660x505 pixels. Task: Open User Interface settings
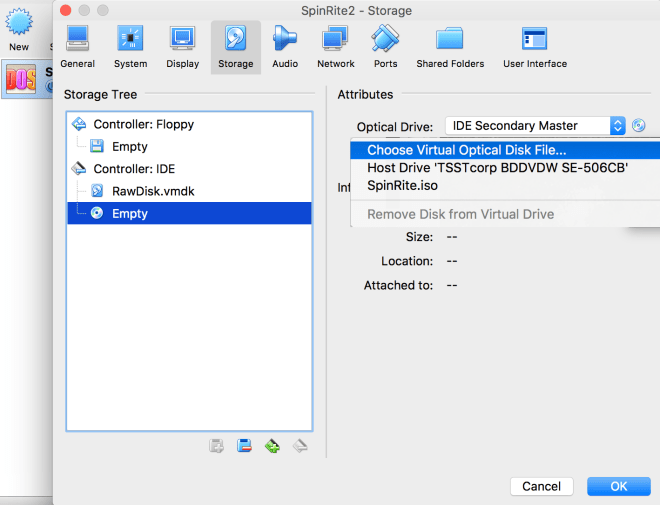(534, 47)
